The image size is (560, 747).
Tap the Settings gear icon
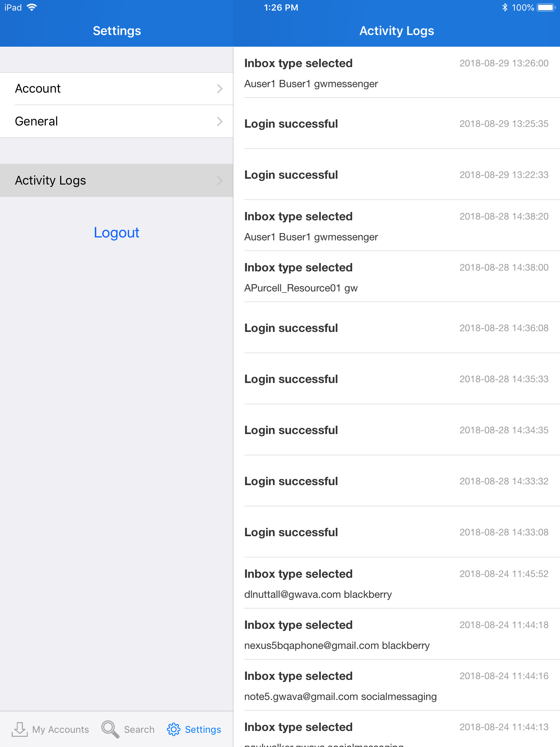[174, 729]
